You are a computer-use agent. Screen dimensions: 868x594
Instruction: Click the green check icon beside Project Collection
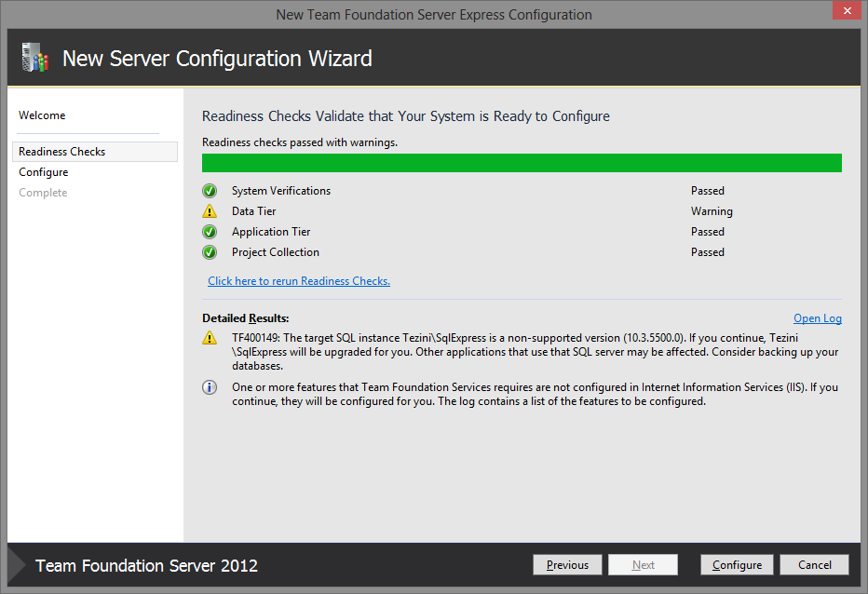tap(209, 251)
